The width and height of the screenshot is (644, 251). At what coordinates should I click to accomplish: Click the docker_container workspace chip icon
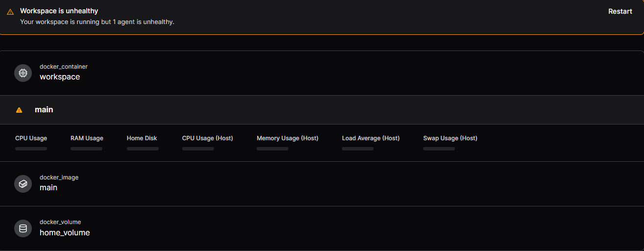(23, 73)
